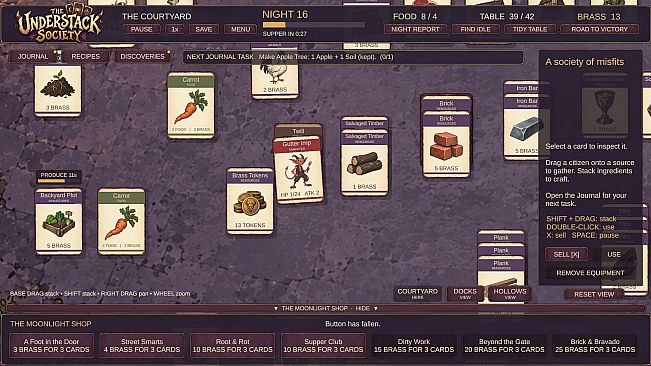Click the Next Journal Task bar
This screenshot has width=651, height=366.
pyautogui.click(x=352, y=57)
